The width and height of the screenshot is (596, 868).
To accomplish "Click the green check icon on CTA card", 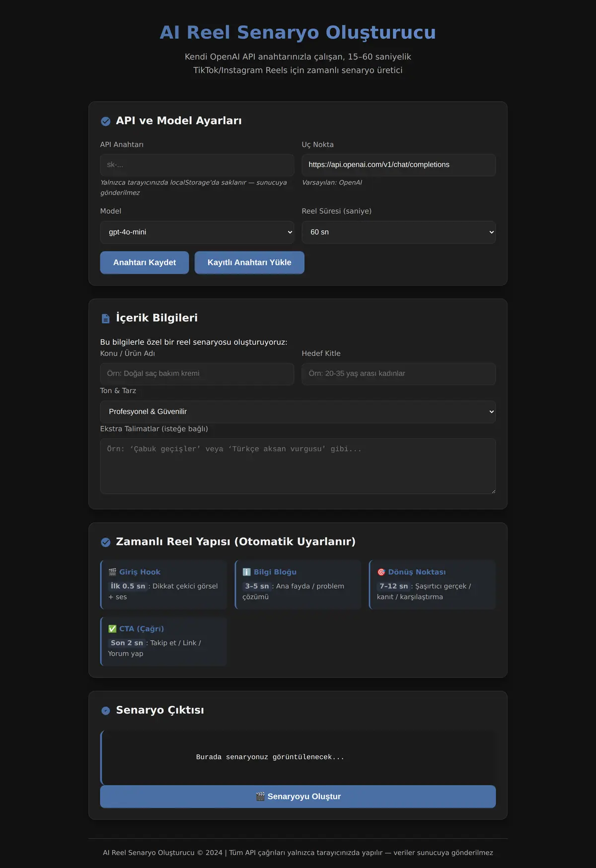I will 112,628.
